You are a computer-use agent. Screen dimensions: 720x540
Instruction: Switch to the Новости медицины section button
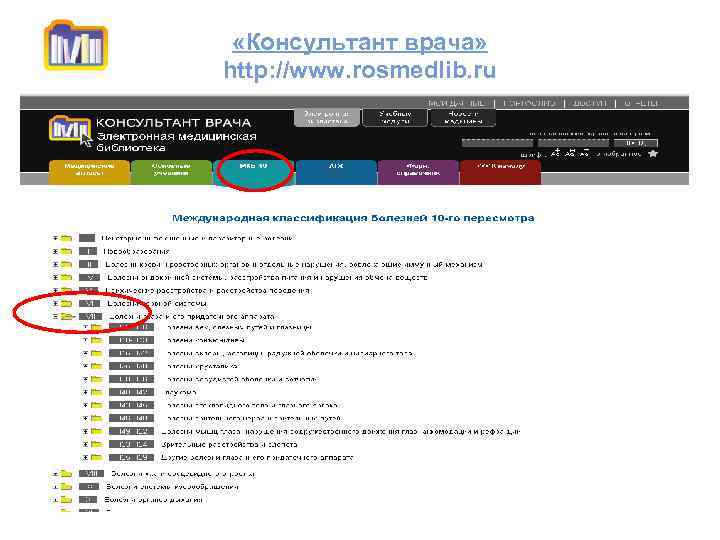[463, 118]
